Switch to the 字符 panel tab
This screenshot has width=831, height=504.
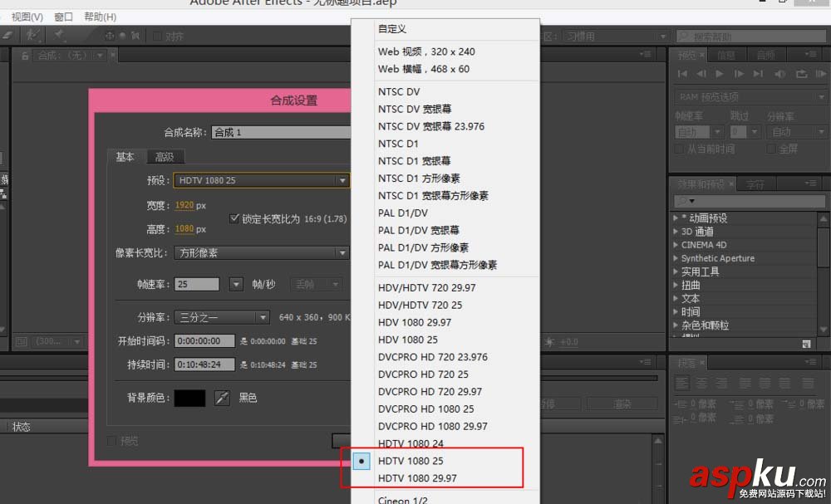click(x=755, y=184)
